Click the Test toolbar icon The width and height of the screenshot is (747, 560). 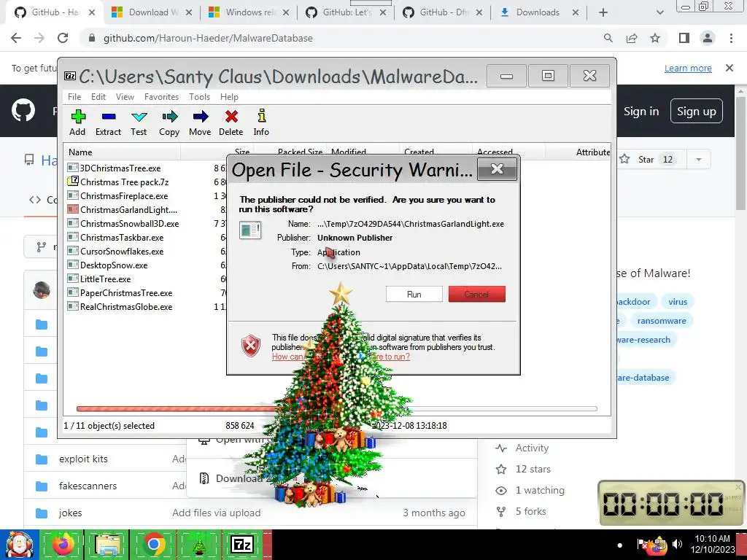tap(139, 122)
